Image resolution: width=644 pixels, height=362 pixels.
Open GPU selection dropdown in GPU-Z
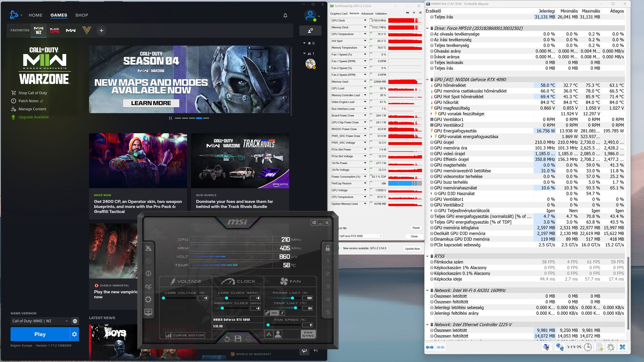[360, 236]
